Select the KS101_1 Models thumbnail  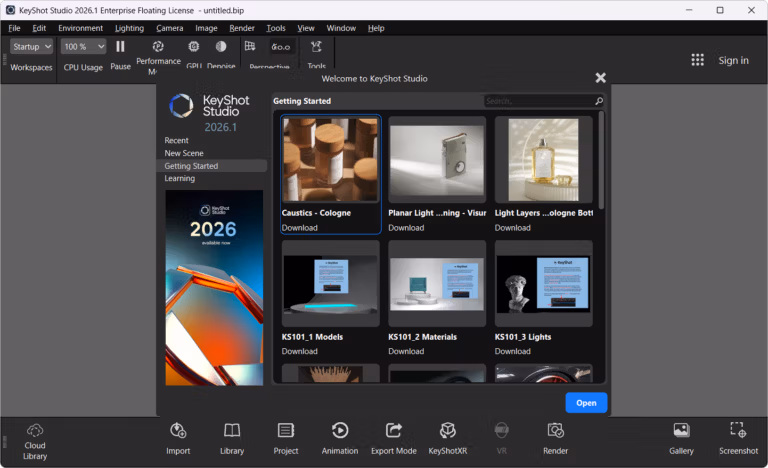[331, 283]
